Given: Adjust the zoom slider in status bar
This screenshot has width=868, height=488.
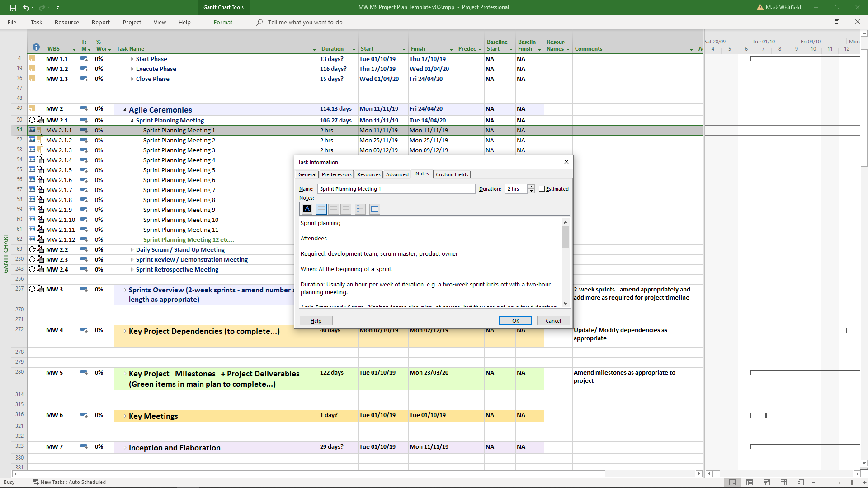Looking at the screenshot, I should click(x=852, y=482).
